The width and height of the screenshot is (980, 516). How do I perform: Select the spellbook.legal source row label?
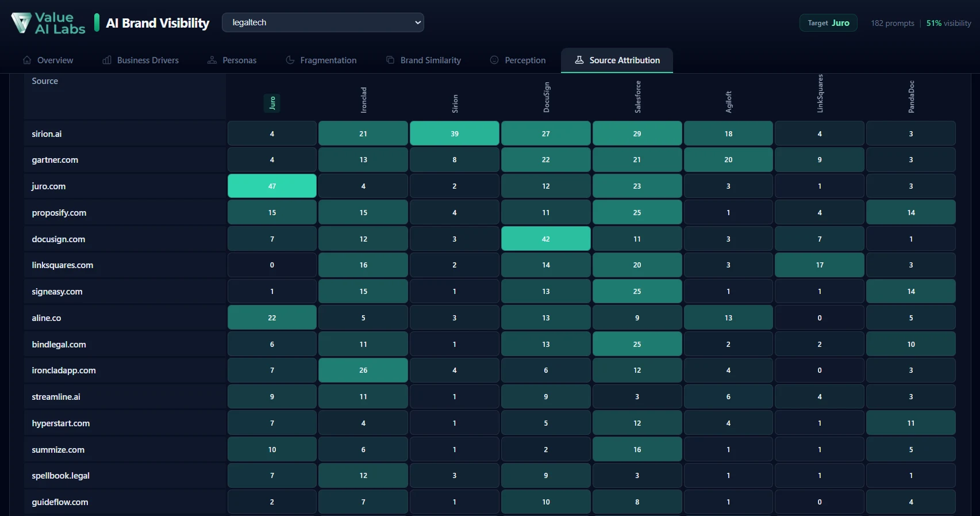(60, 476)
